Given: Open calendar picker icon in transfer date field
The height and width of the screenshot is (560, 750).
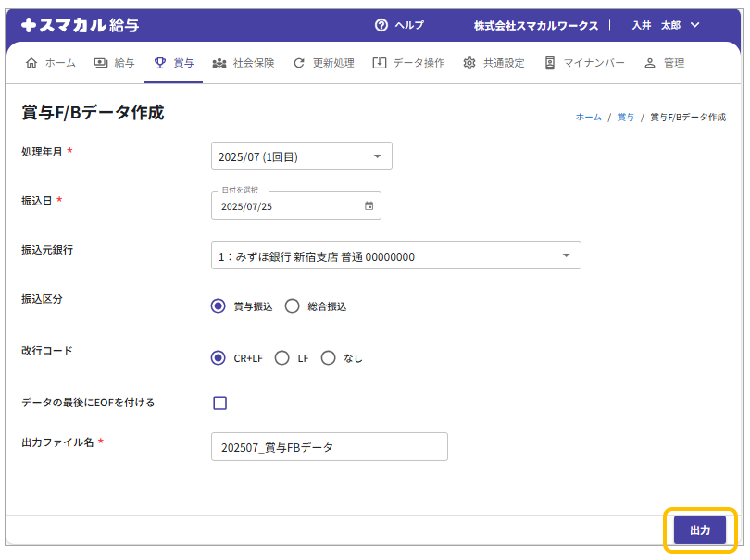Looking at the screenshot, I should point(369,206).
